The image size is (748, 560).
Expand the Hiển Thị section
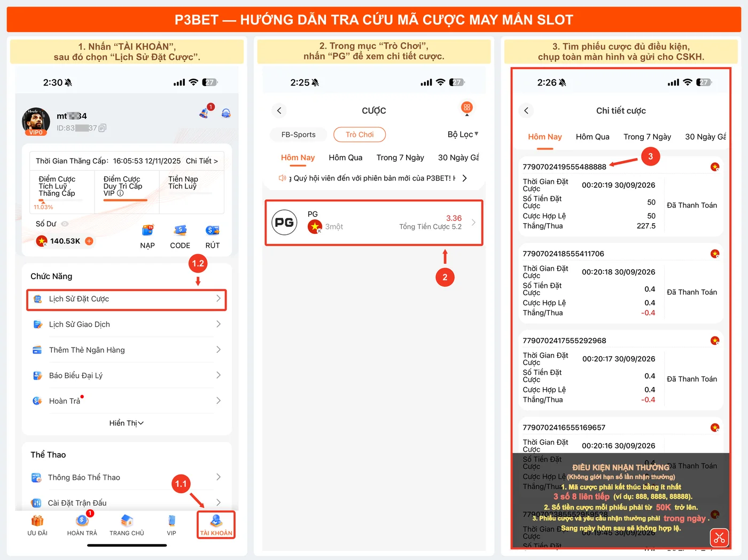click(127, 423)
